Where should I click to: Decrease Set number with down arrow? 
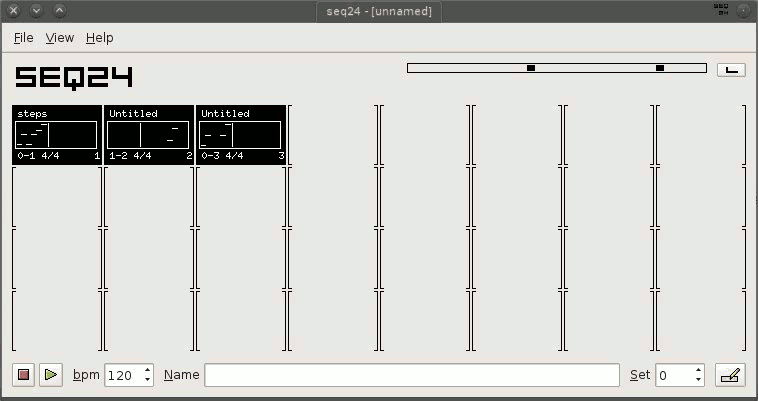[x=698, y=381]
